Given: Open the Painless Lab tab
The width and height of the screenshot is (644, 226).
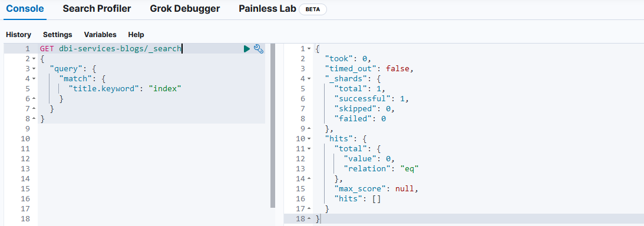Looking at the screenshot, I should [x=267, y=9].
